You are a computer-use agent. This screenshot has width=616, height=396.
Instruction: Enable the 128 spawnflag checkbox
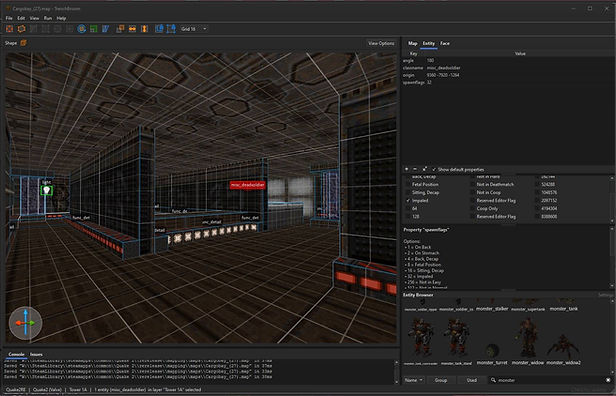coord(409,216)
